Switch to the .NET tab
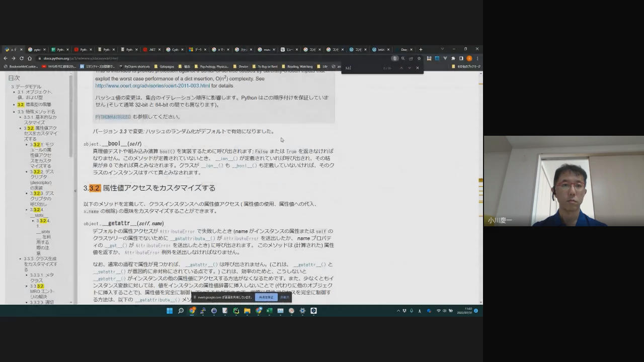This screenshot has width=644, height=362. (x=150, y=50)
